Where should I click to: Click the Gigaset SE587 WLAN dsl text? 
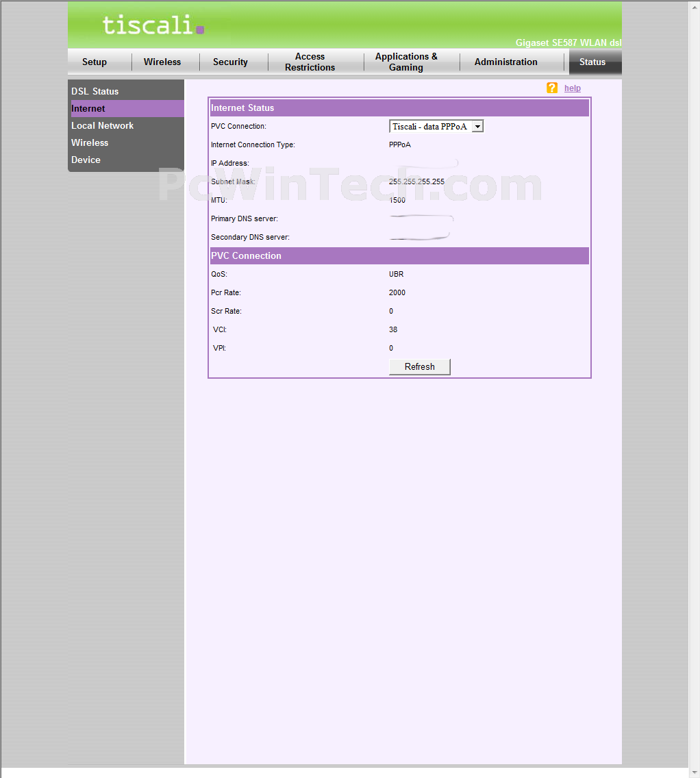coord(568,42)
